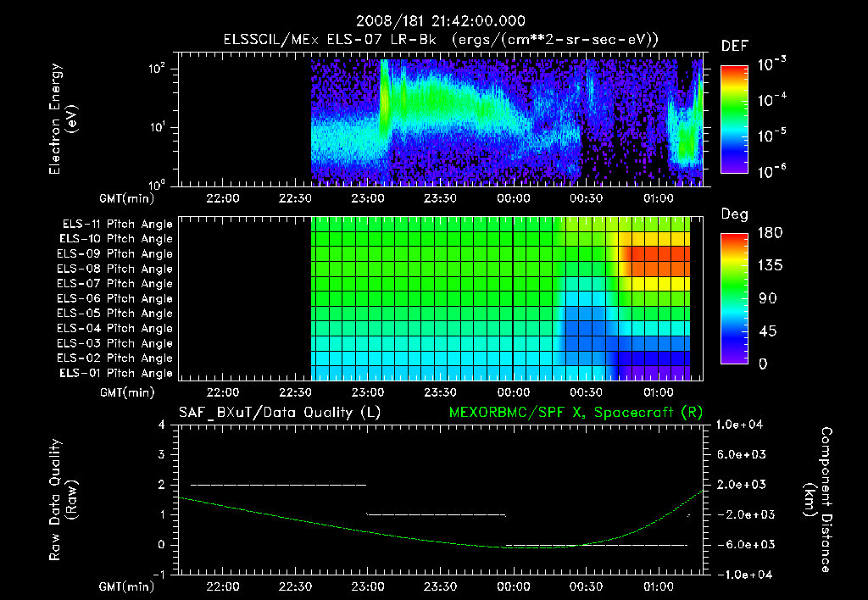Click the DEF color bar legend
The height and width of the screenshot is (600, 868).
point(734,119)
